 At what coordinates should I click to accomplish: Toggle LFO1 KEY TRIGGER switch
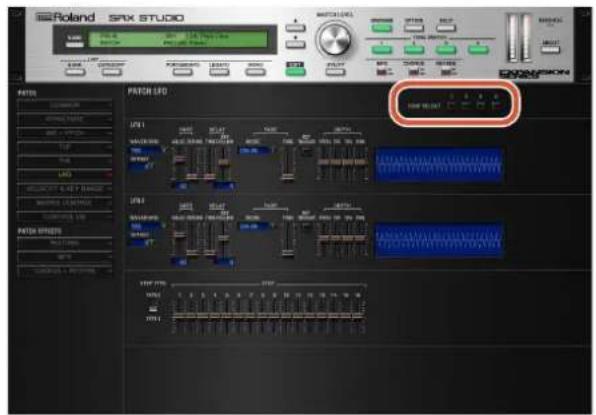[306, 152]
